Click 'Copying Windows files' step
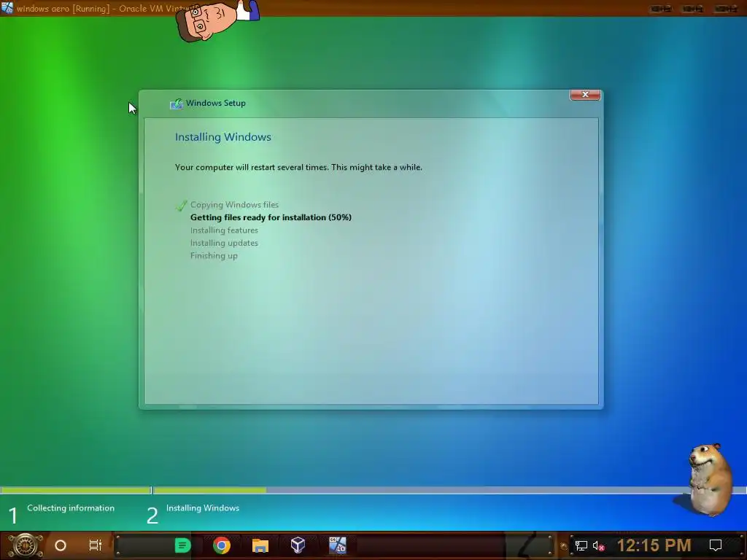Screen dimensions: 747x560 click(x=234, y=205)
